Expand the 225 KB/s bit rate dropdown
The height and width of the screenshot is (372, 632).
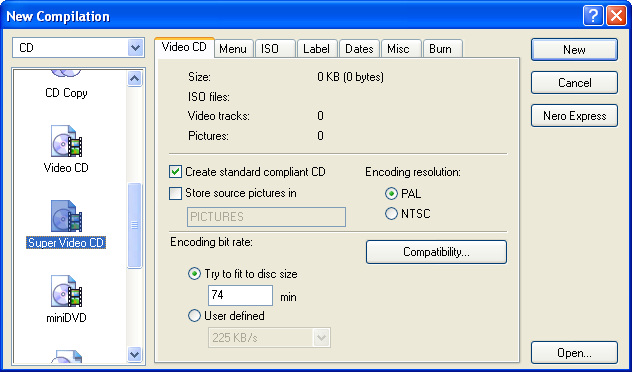321,338
